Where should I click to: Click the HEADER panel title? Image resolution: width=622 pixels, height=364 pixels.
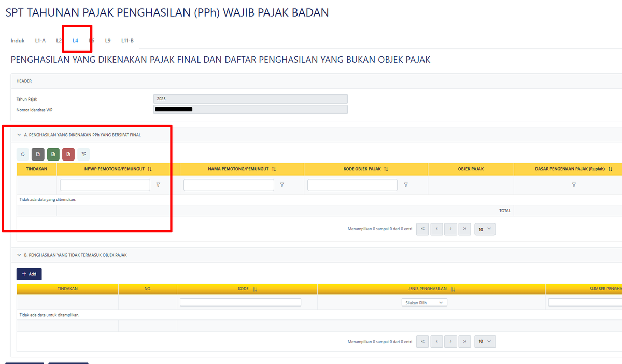tap(24, 81)
